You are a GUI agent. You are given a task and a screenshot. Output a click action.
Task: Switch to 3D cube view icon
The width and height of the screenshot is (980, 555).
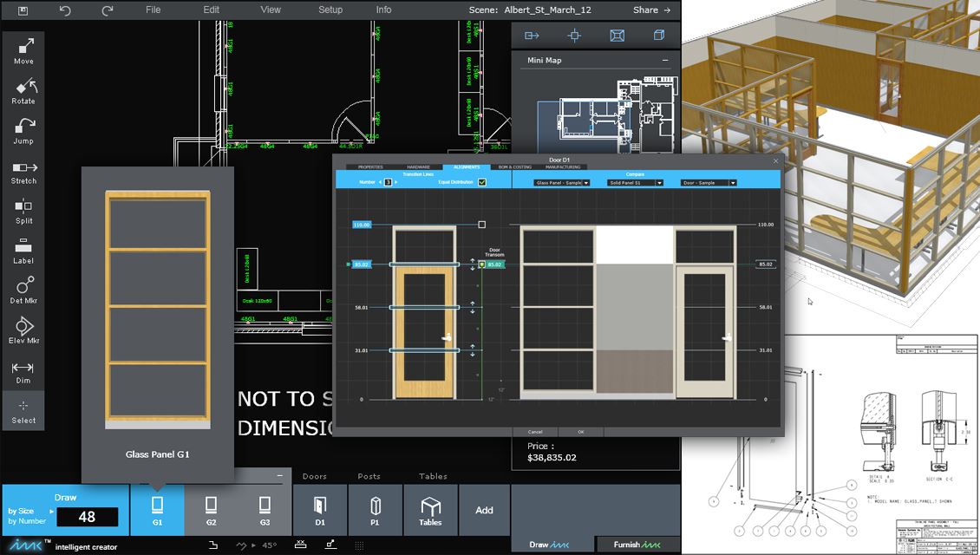659,36
